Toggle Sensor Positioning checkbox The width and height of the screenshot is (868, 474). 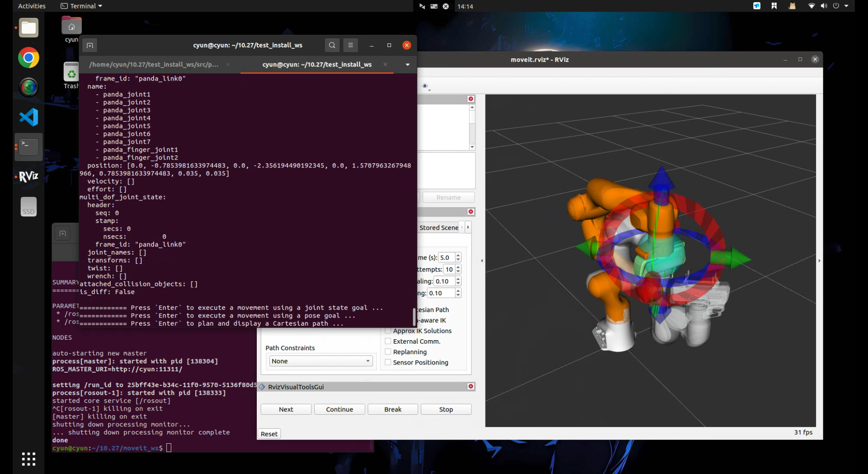387,362
